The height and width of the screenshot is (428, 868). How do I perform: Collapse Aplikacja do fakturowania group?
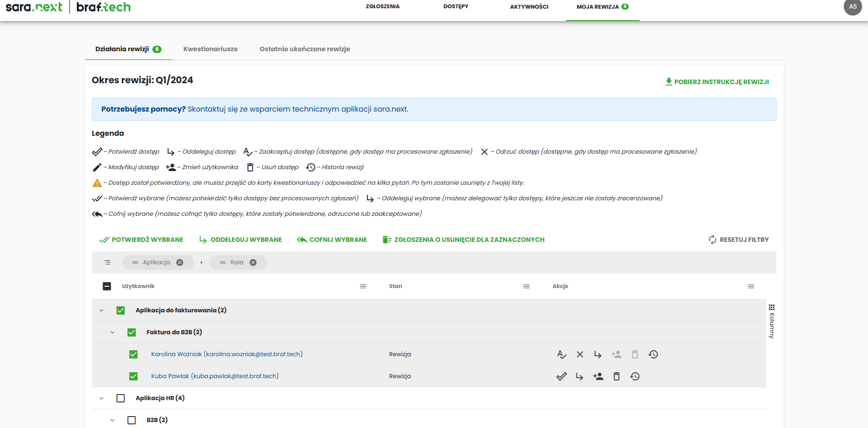click(x=102, y=310)
